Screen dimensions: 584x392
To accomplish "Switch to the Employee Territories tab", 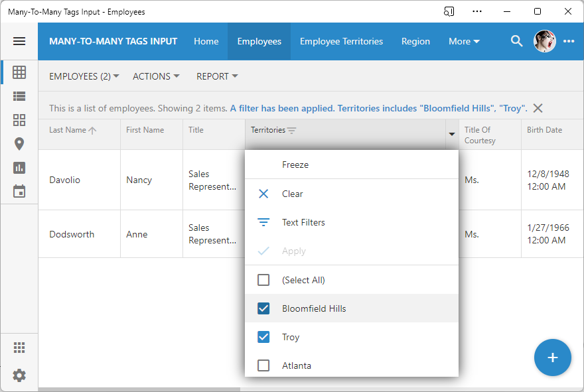I will point(341,40).
